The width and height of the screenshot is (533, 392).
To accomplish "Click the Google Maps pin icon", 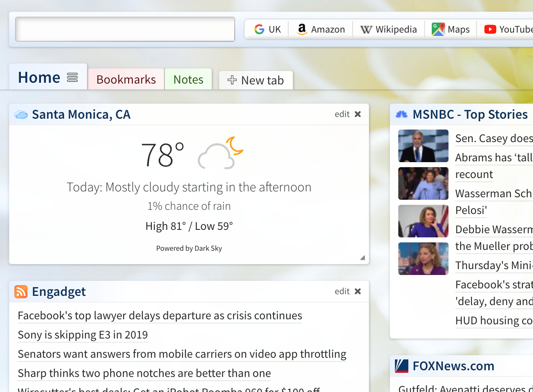I will [438, 29].
